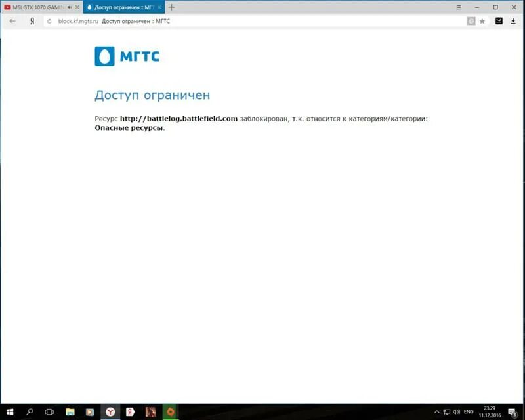The height and width of the screenshot is (420, 525).
Task: Open the network status tray icon
Action: point(447,412)
